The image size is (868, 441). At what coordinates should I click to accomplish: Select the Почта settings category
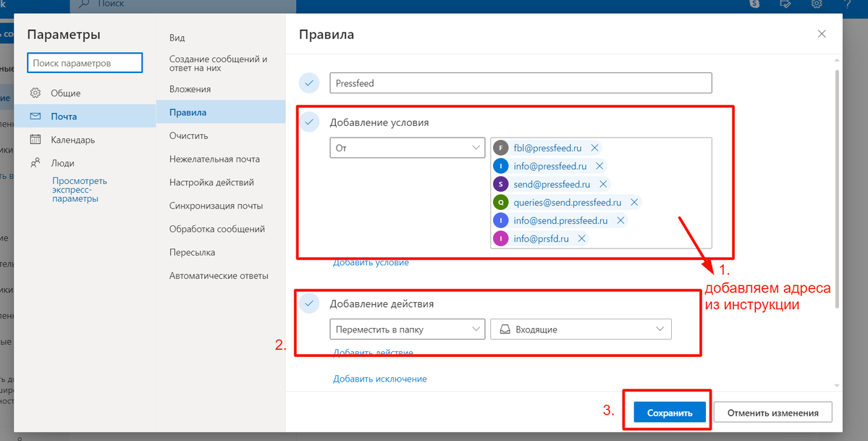coord(85,117)
